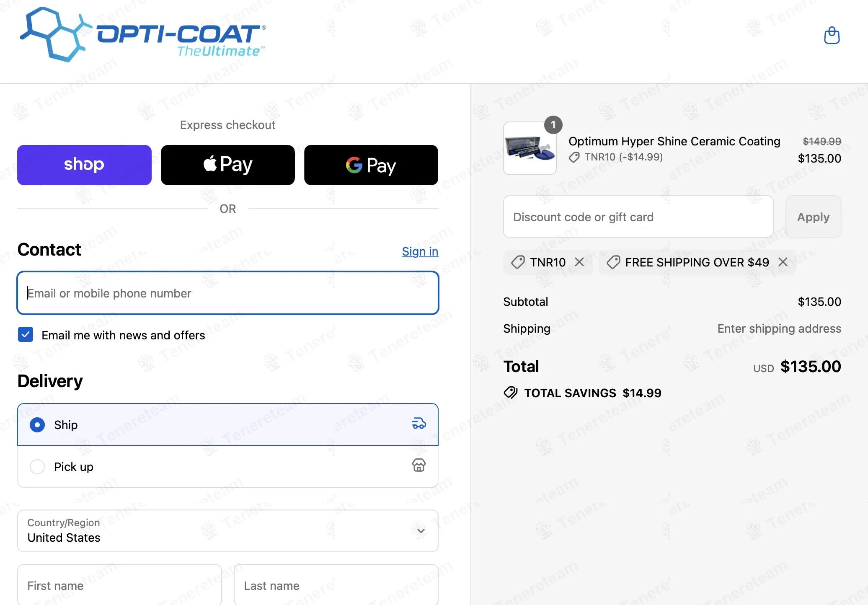This screenshot has width=868, height=605.
Task: Choose Apple Pay express checkout
Action: tap(228, 165)
